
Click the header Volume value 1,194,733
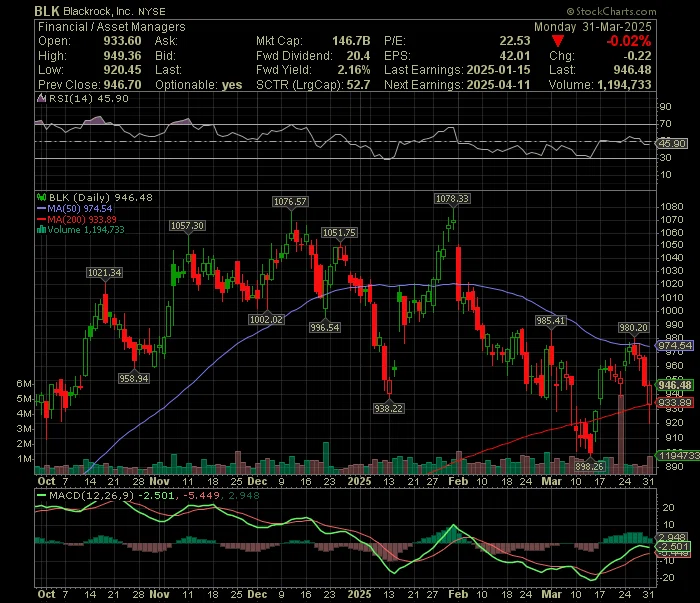(624, 85)
